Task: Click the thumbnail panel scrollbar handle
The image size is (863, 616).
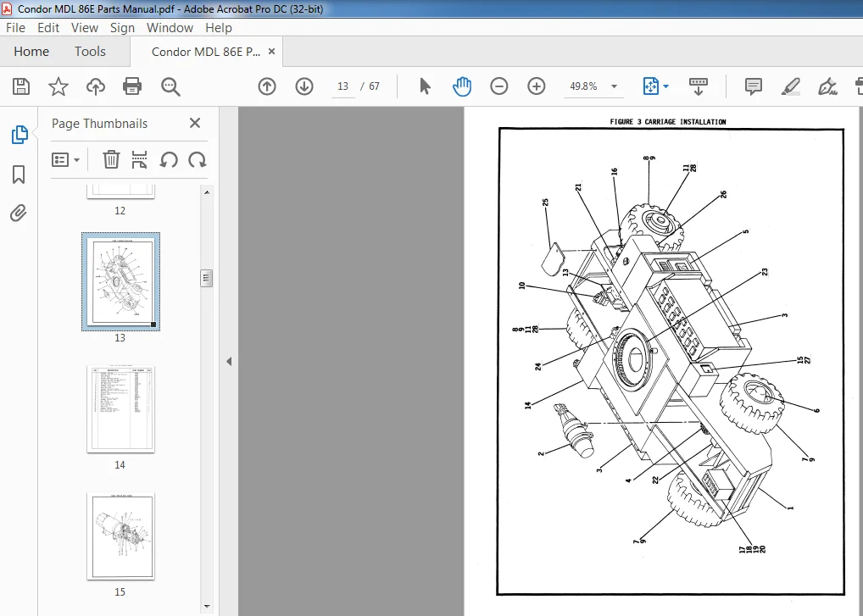Action: click(206, 278)
